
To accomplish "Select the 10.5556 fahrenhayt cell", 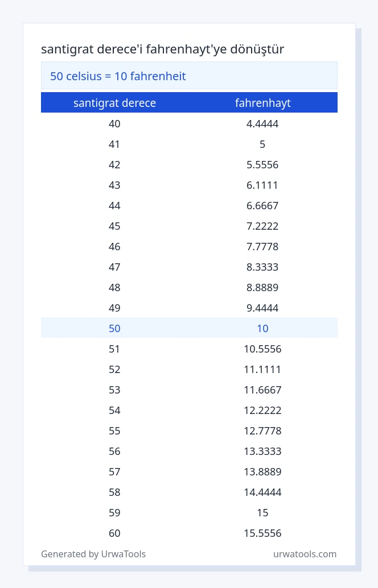I will [x=262, y=349].
